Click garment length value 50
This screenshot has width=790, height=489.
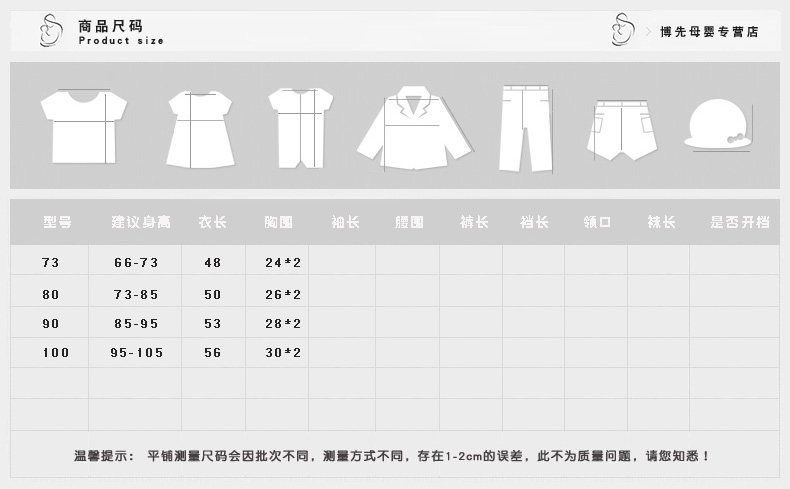(x=213, y=294)
